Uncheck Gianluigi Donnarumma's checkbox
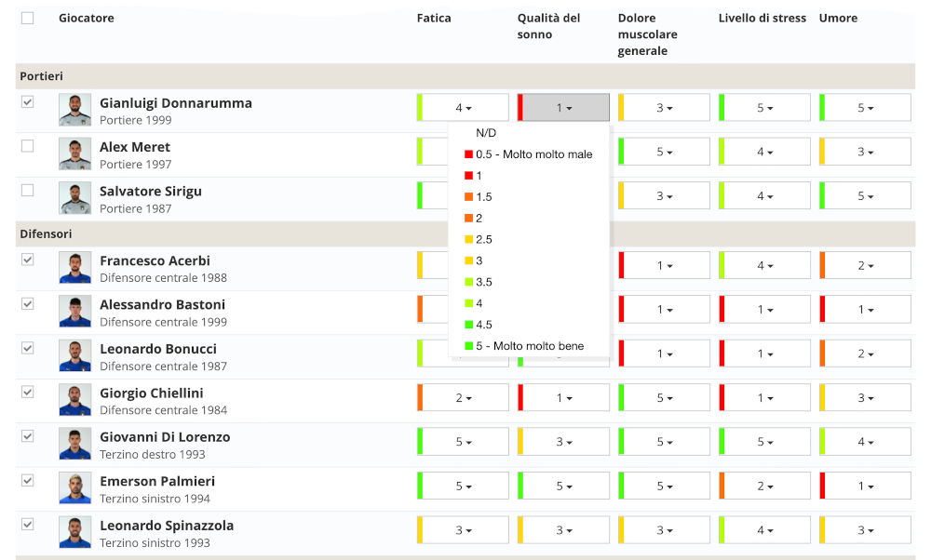The width and height of the screenshot is (931, 560). [x=27, y=102]
